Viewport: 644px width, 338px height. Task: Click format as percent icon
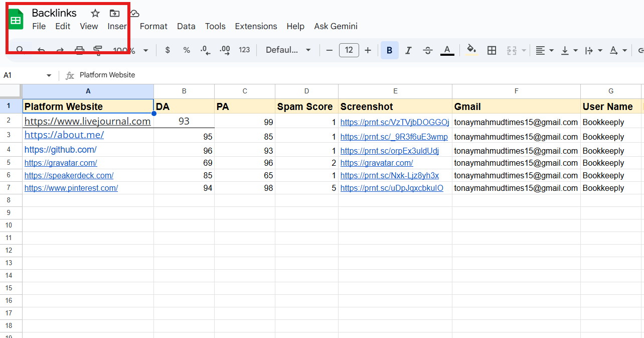tap(187, 50)
